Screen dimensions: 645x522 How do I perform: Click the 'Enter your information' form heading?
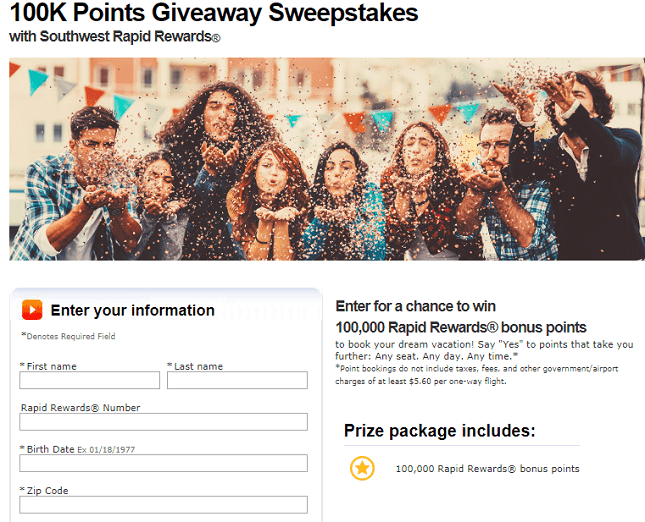pyautogui.click(x=132, y=310)
